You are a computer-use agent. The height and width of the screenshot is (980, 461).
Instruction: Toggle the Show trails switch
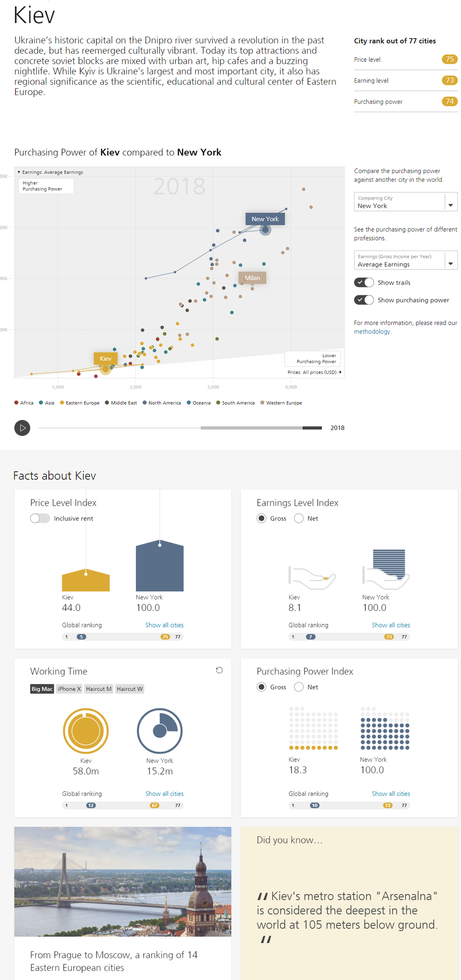[x=364, y=282]
